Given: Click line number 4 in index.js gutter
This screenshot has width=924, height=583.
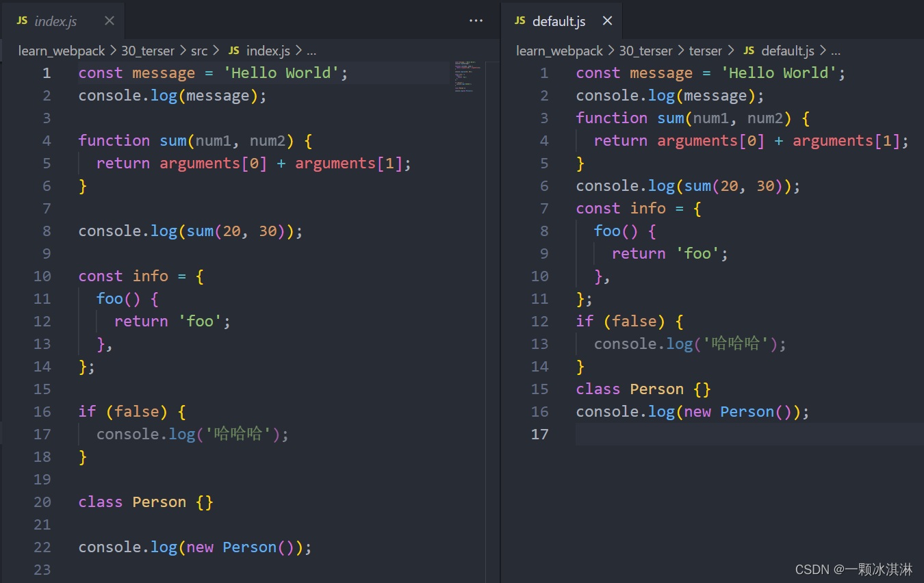Looking at the screenshot, I should pyautogui.click(x=47, y=140).
